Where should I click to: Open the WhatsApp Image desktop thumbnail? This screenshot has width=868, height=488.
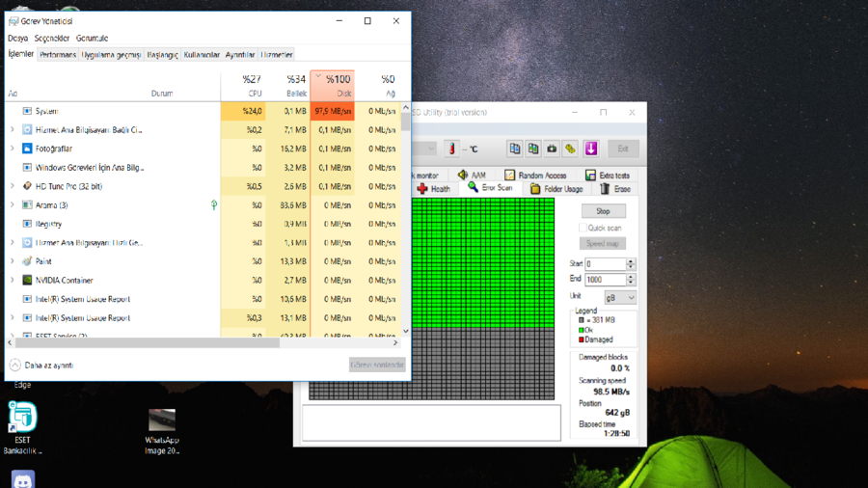tap(162, 431)
